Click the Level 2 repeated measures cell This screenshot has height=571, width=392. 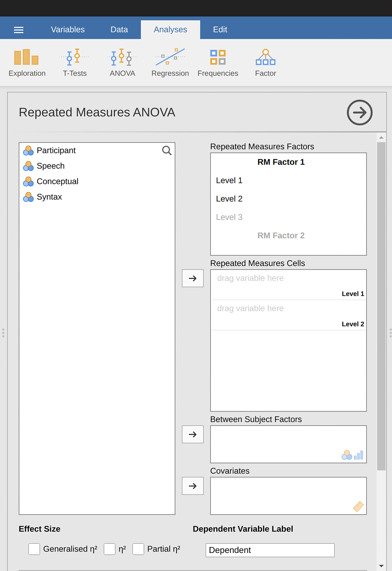point(289,315)
